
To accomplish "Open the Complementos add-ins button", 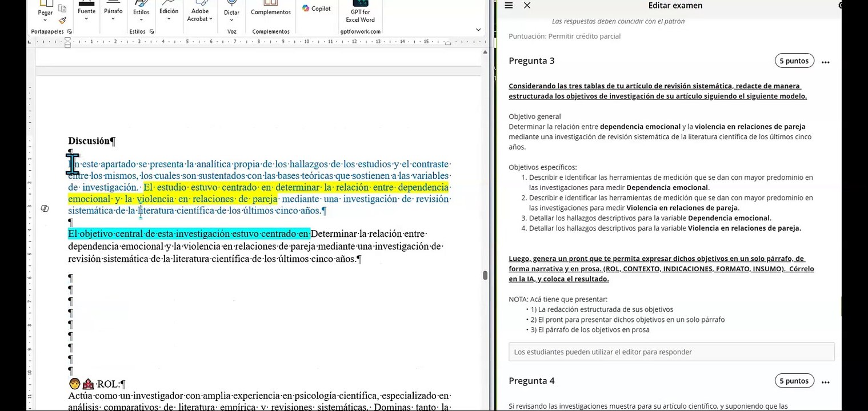I will [x=271, y=8].
